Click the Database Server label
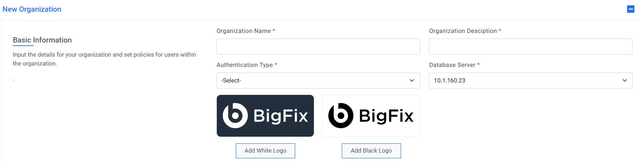Viewport: 644px width, 165px height. click(452, 65)
